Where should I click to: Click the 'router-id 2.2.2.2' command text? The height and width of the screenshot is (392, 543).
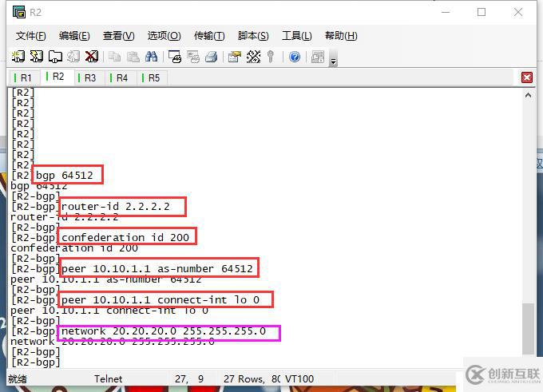point(116,207)
